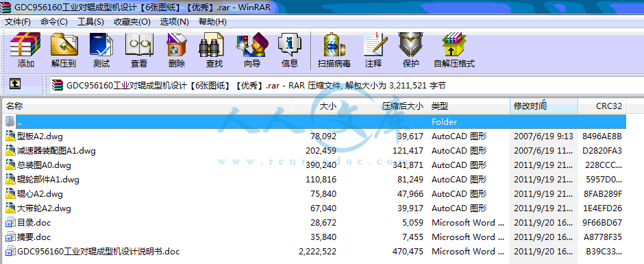This screenshot has width=644, height=264.
Task: Click the WinRAR title bar icon
Action: [x=6, y=7]
